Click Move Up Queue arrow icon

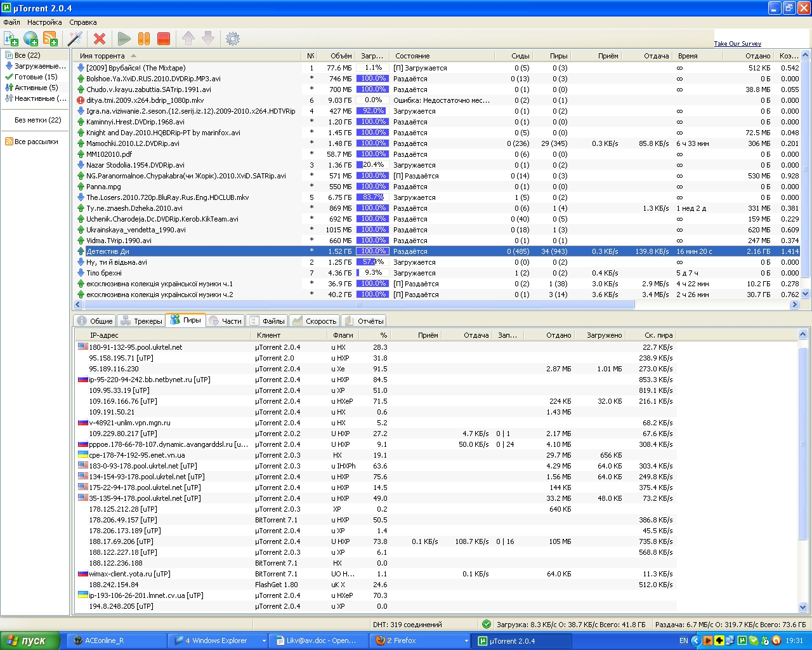pyautogui.click(x=188, y=39)
